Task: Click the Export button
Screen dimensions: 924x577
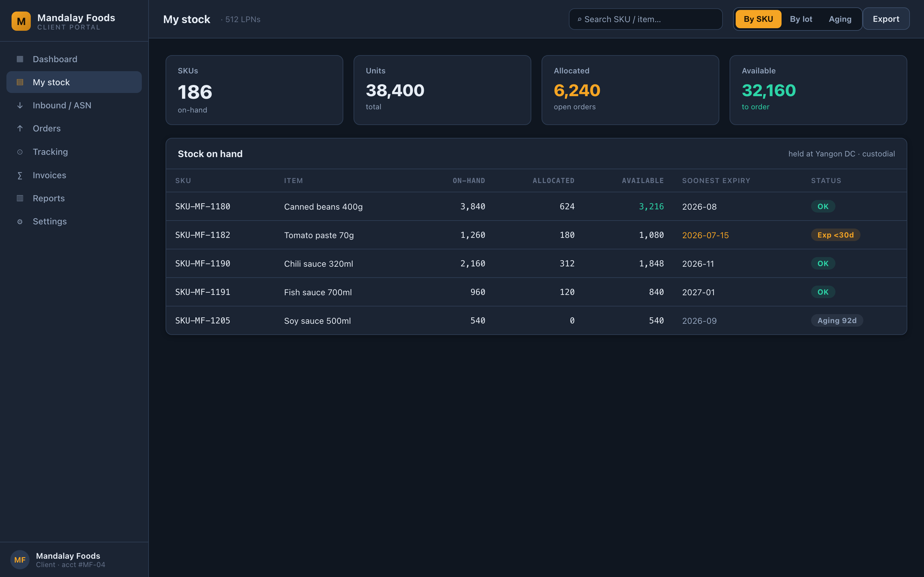Action: pyautogui.click(x=886, y=19)
